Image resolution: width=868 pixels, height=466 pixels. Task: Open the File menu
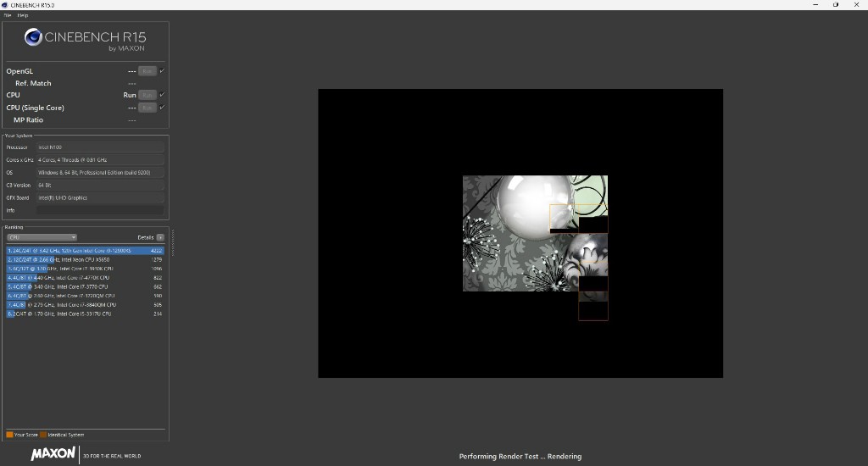tap(7, 15)
